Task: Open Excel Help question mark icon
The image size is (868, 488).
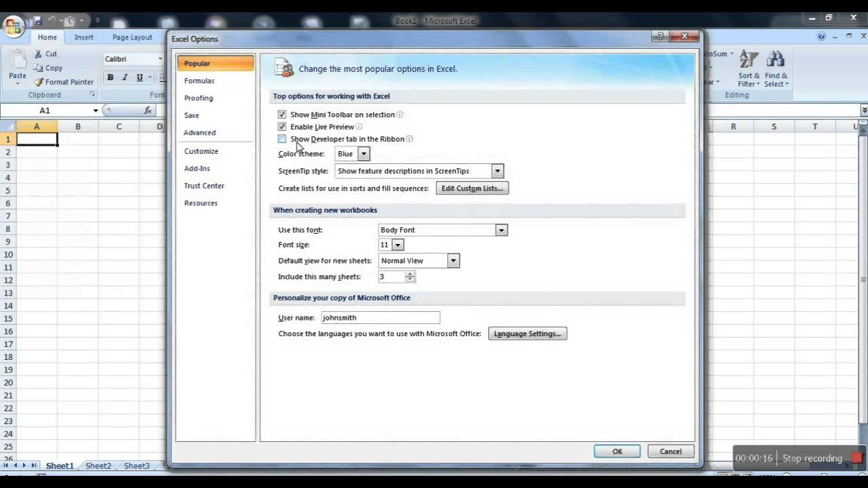Action: pyautogui.click(x=821, y=37)
